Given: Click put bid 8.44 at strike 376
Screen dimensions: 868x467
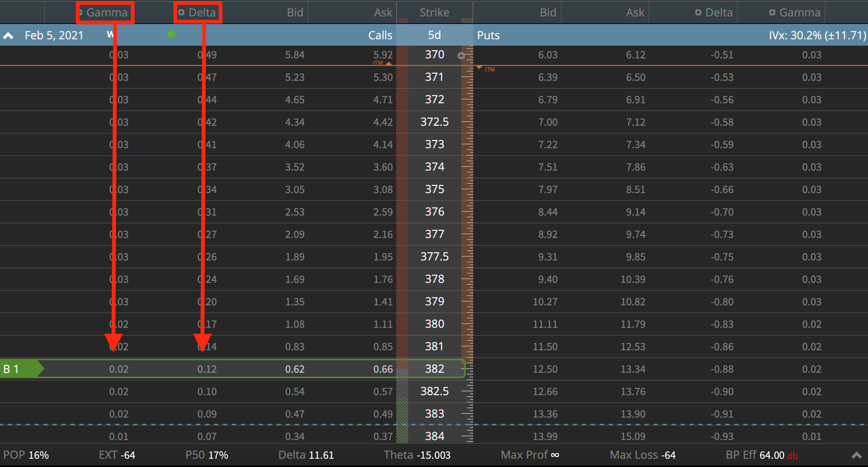Looking at the screenshot, I should (x=548, y=212).
